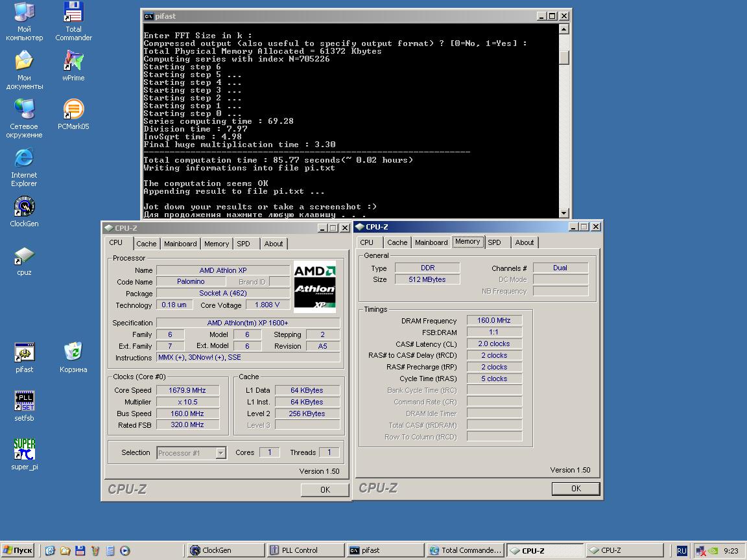Click the DRAM Frequency 160.0 MHz field
Image resolution: width=747 pixels, height=560 pixels.
(x=494, y=320)
